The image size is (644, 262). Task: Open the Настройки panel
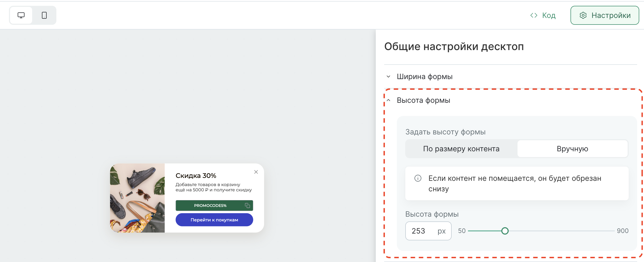pos(605,15)
